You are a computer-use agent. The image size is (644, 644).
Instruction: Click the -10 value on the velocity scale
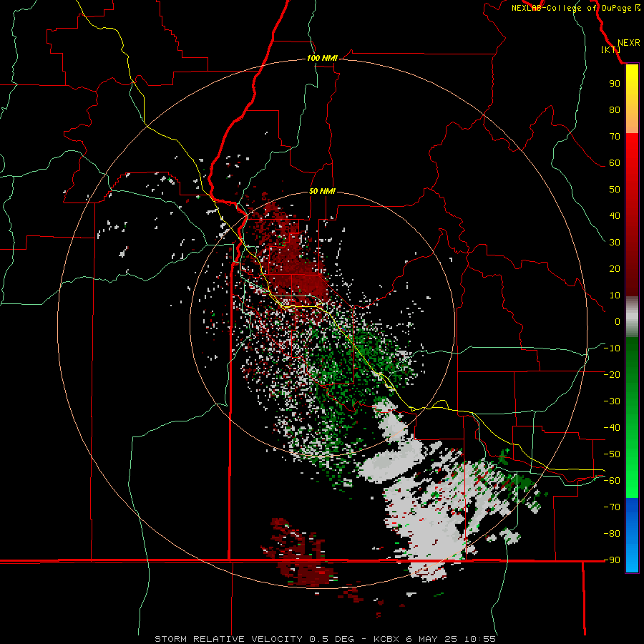point(612,348)
